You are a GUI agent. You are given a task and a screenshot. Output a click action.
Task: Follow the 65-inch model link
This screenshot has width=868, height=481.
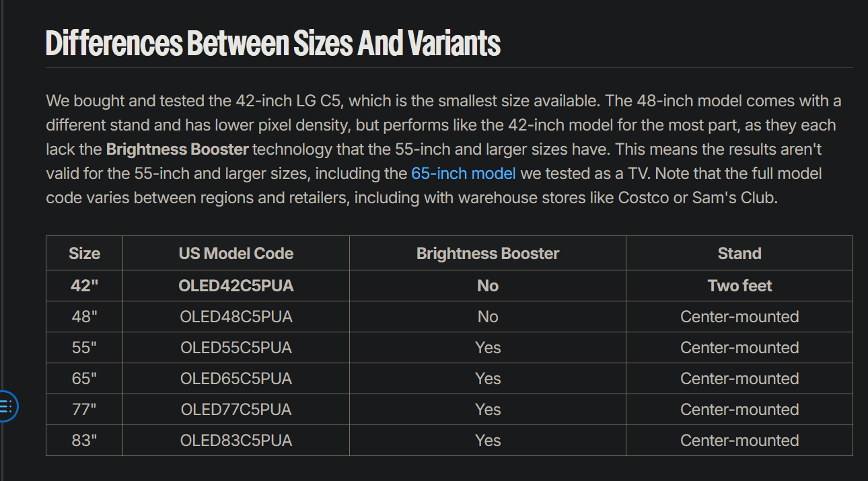[x=463, y=174]
